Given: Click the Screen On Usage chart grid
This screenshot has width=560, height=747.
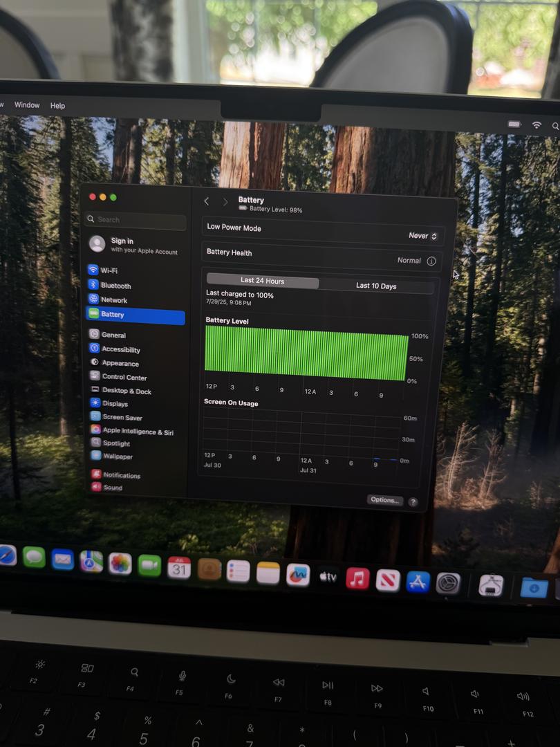Looking at the screenshot, I should 302,434.
